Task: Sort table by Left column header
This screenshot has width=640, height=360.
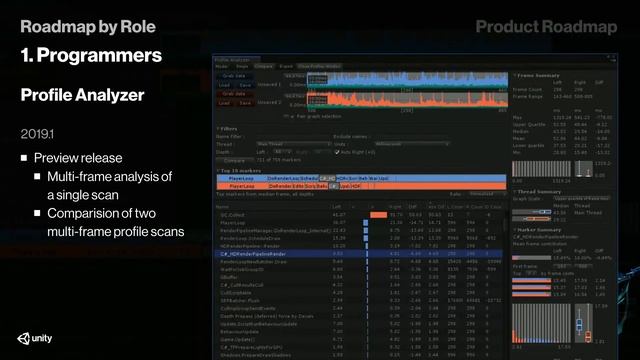Action: click(337, 207)
